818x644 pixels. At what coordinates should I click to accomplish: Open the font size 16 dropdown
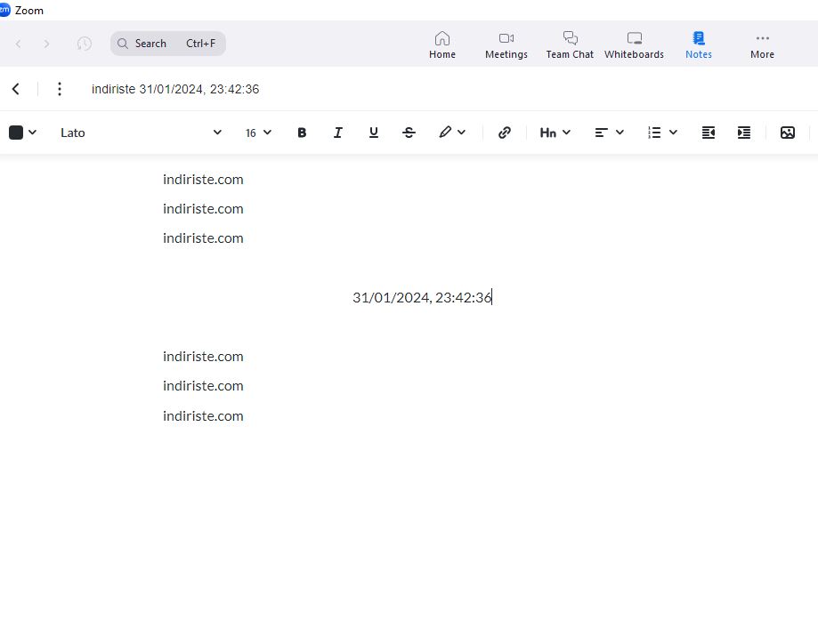pyautogui.click(x=258, y=133)
